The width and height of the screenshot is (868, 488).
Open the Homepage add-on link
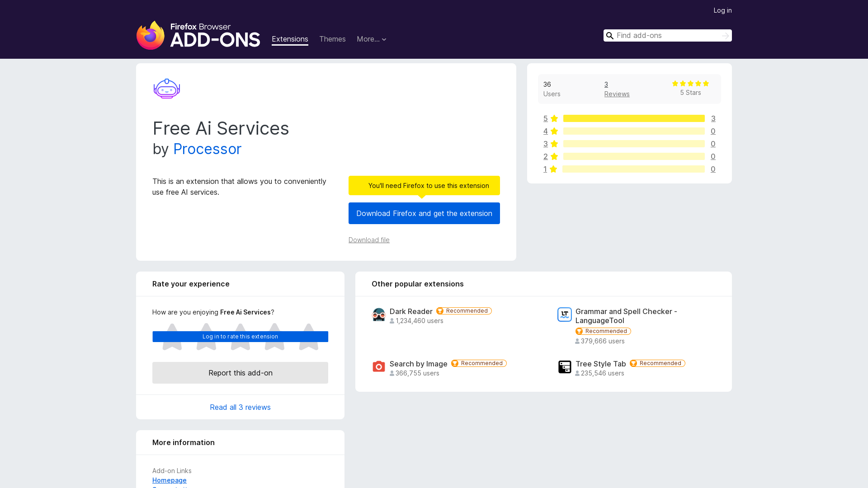170,480
